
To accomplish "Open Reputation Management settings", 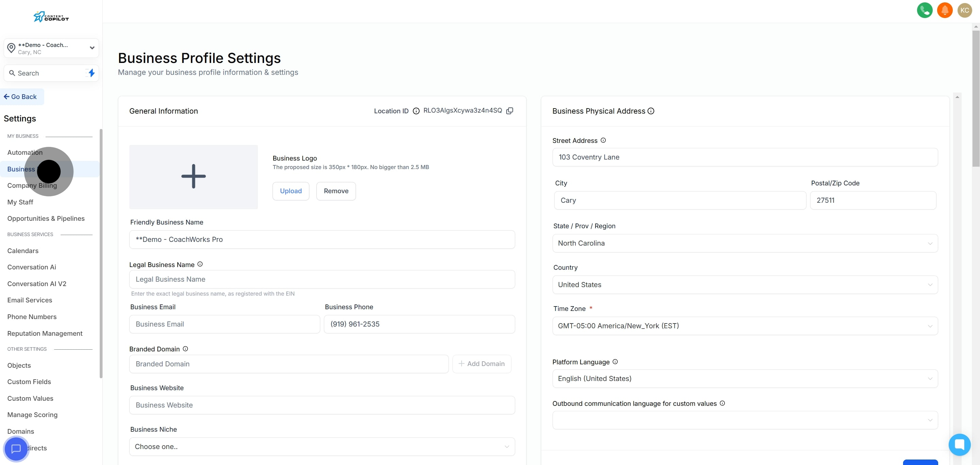I will tap(45, 333).
